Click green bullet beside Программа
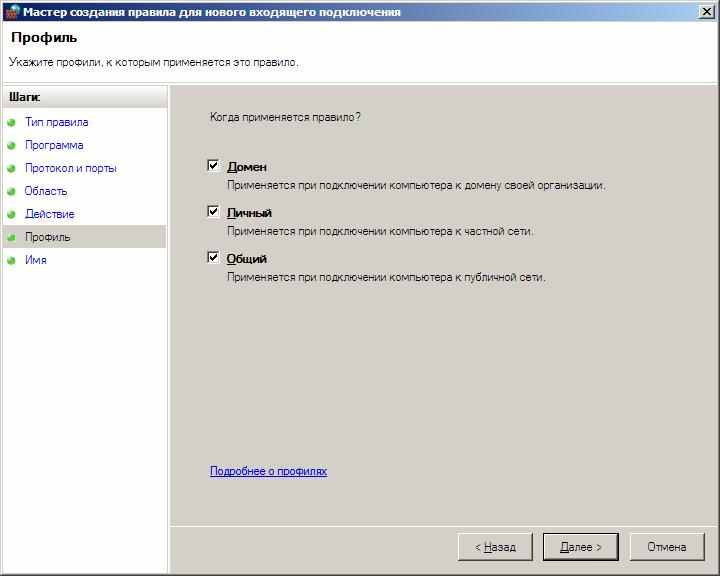 tap(11, 146)
